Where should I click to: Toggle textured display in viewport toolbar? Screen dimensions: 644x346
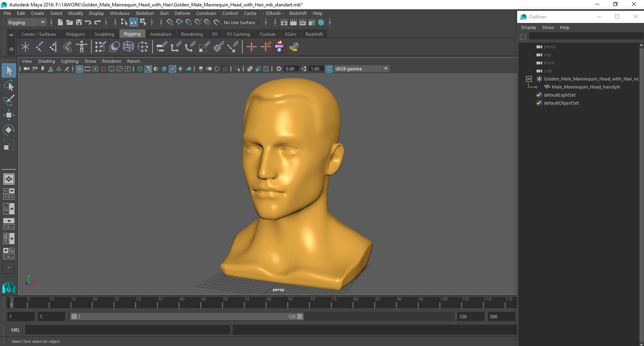(172, 69)
